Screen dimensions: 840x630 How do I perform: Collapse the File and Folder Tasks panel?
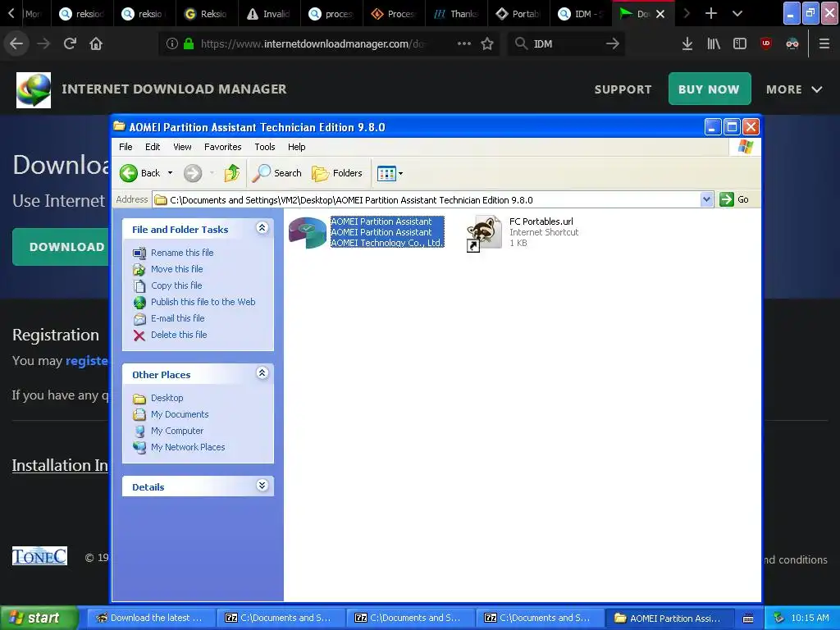click(262, 228)
